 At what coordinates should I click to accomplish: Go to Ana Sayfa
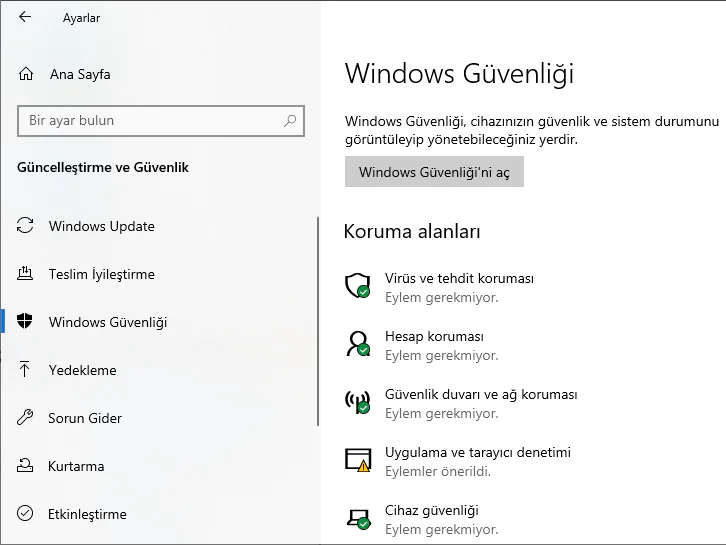(x=80, y=74)
